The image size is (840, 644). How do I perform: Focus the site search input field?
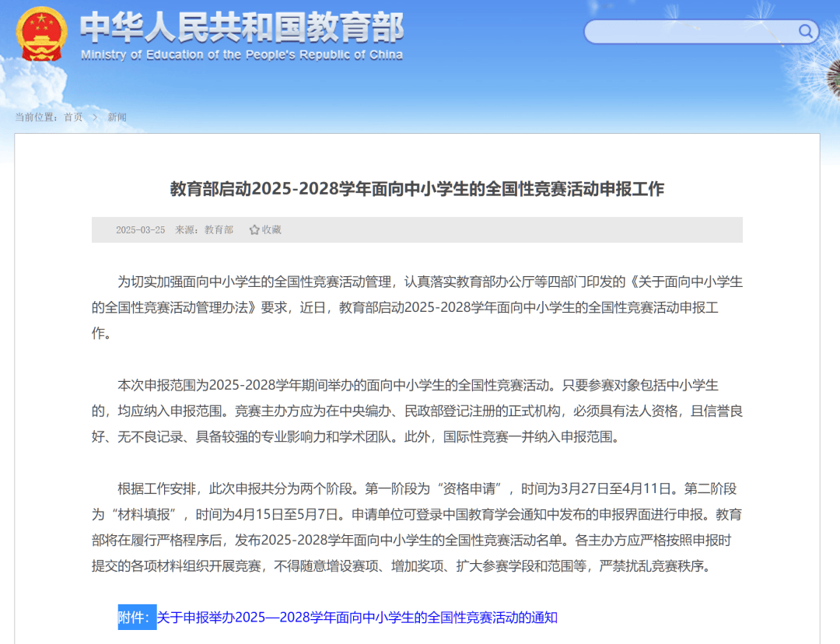pos(702,32)
